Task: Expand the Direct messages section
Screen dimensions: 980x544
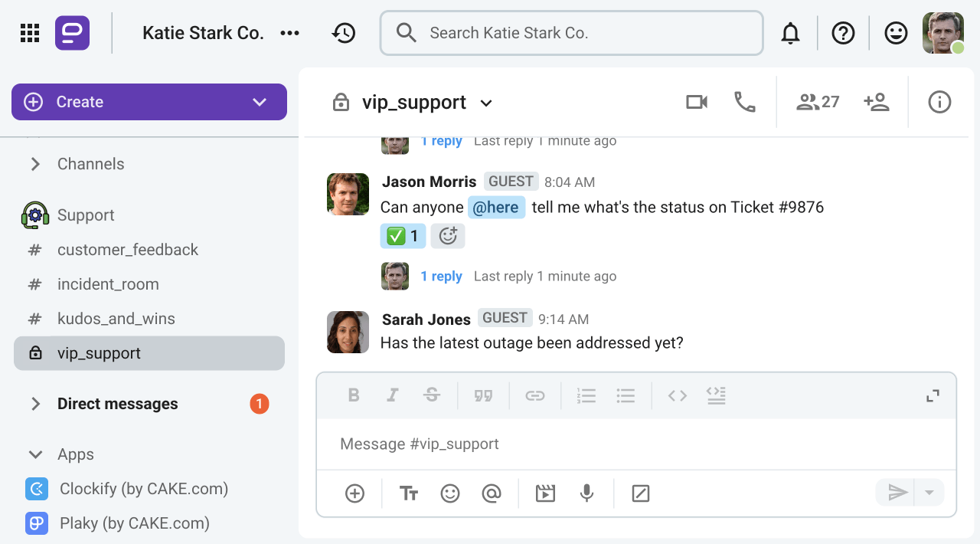Action: pos(34,404)
